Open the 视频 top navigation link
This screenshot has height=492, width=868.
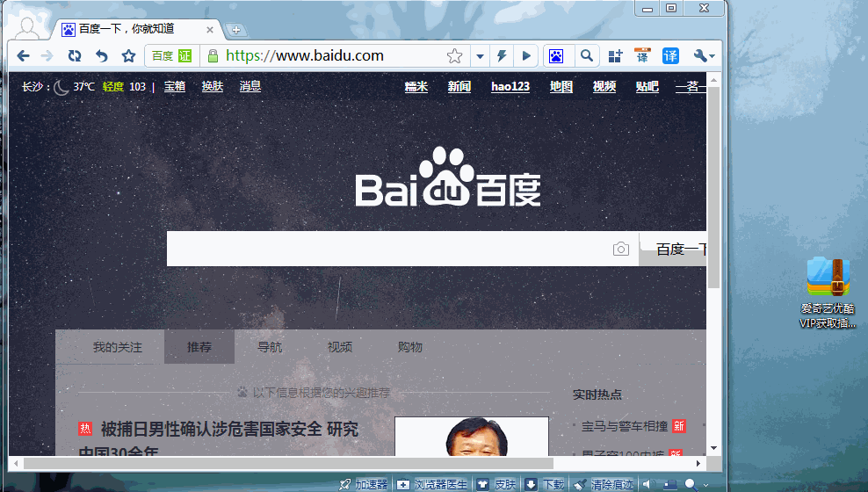point(604,86)
